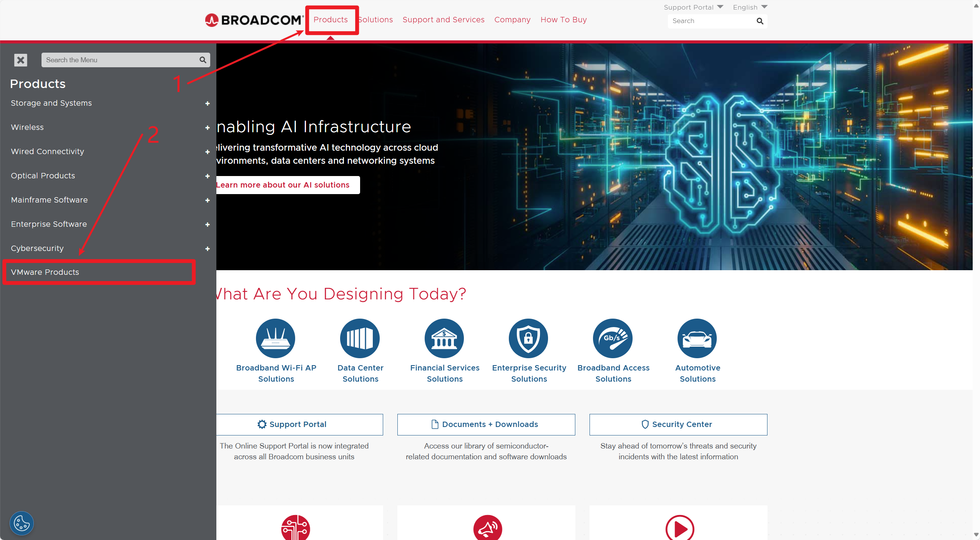This screenshot has width=980, height=540.
Task: Open the Support and Services menu
Action: [x=443, y=20]
